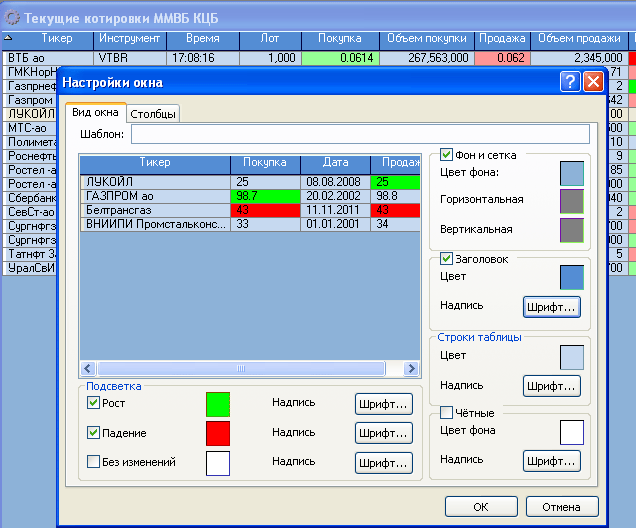This screenshot has width=636, height=528.
Task: Click the Покупка header in preview table
Action: click(x=265, y=163)
